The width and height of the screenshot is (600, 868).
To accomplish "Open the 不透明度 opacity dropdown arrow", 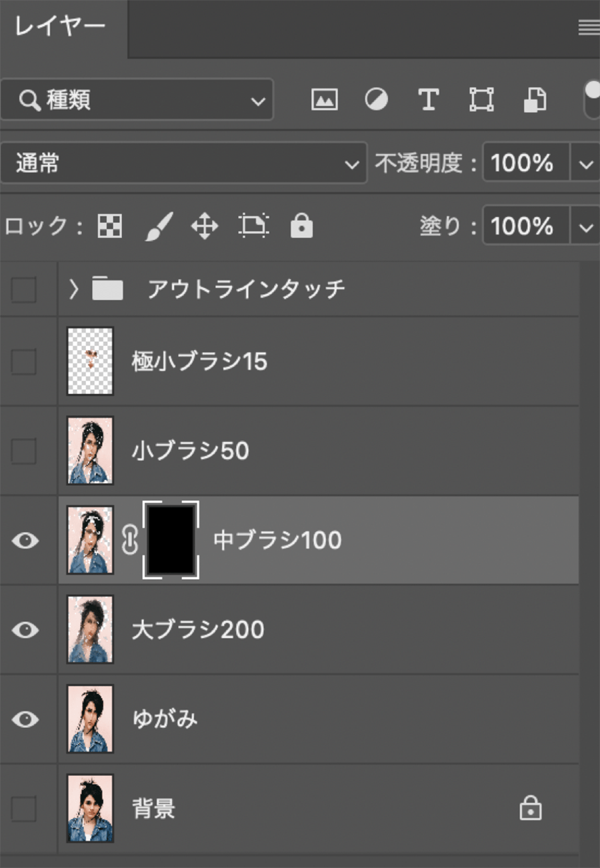I will pos(586,163).
